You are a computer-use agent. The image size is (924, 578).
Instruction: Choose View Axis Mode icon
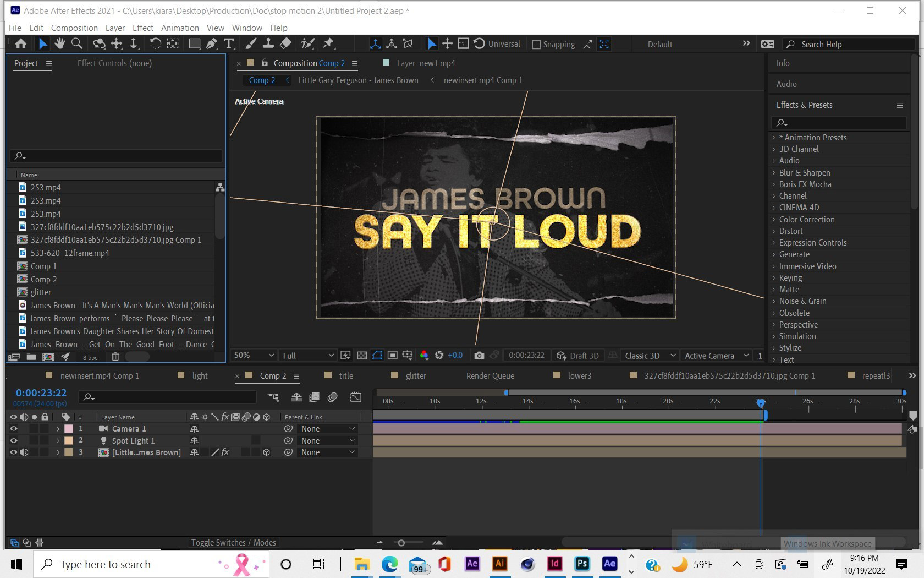pos(408,44)
